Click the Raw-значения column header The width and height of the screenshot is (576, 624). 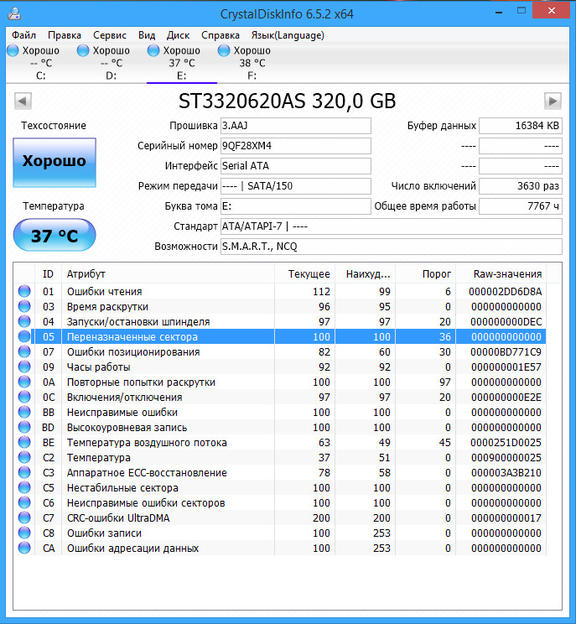pos(507,274)
